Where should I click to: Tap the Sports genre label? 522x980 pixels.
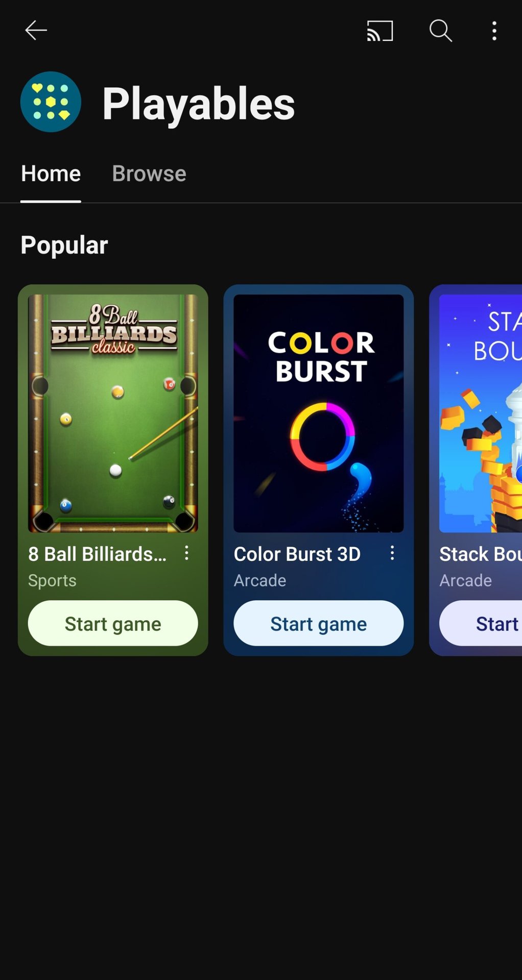[52, 581]
